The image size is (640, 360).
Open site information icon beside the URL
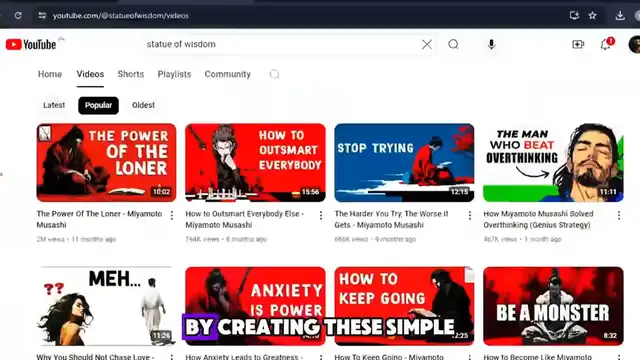pyautogui.click(x=42, y=16)
